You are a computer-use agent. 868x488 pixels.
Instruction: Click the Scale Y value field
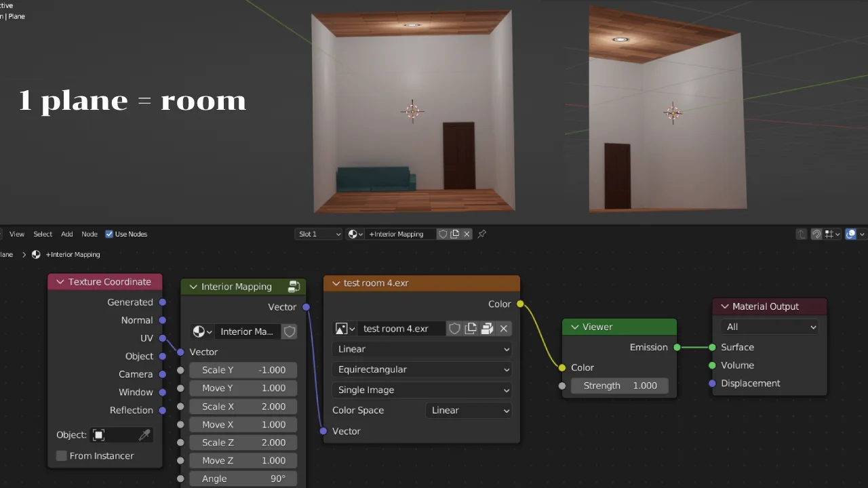click(243, 370)
